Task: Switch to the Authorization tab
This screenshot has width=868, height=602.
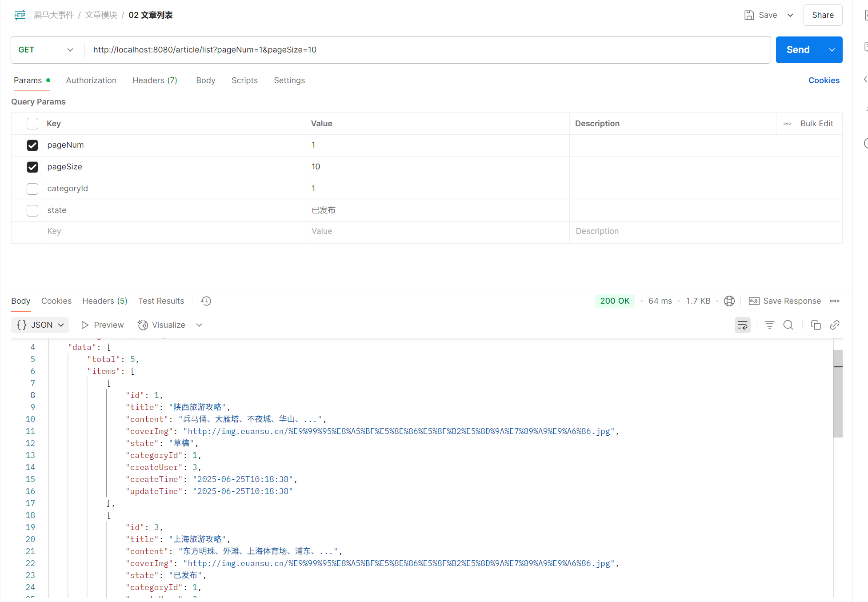Action: (x=91, y=80)
